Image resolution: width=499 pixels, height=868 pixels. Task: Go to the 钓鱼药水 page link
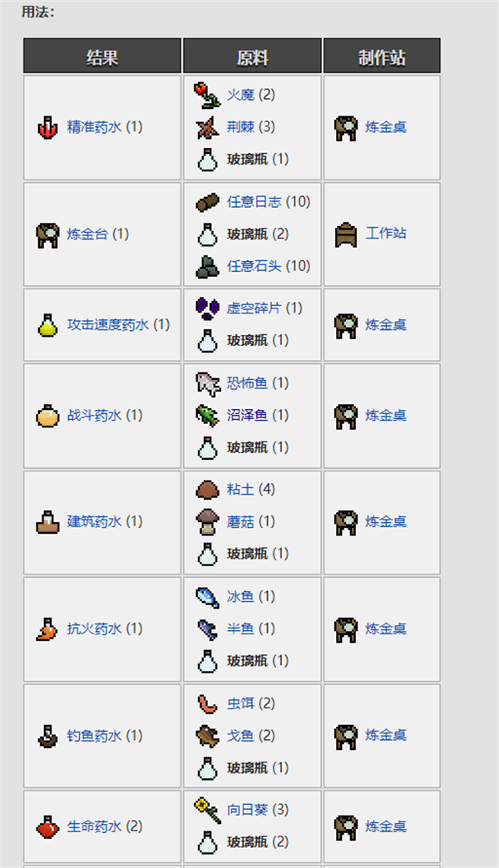[x=94, y=736]
